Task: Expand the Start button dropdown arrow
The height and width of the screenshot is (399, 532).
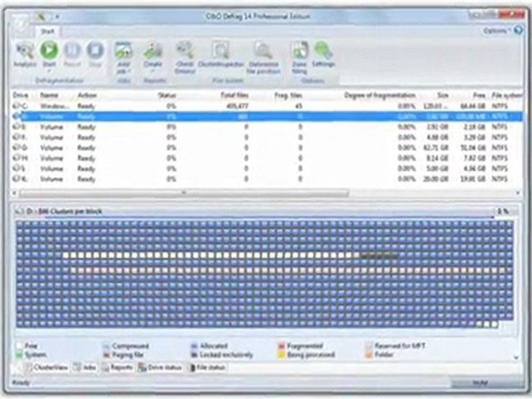Action: coord(49,71)
